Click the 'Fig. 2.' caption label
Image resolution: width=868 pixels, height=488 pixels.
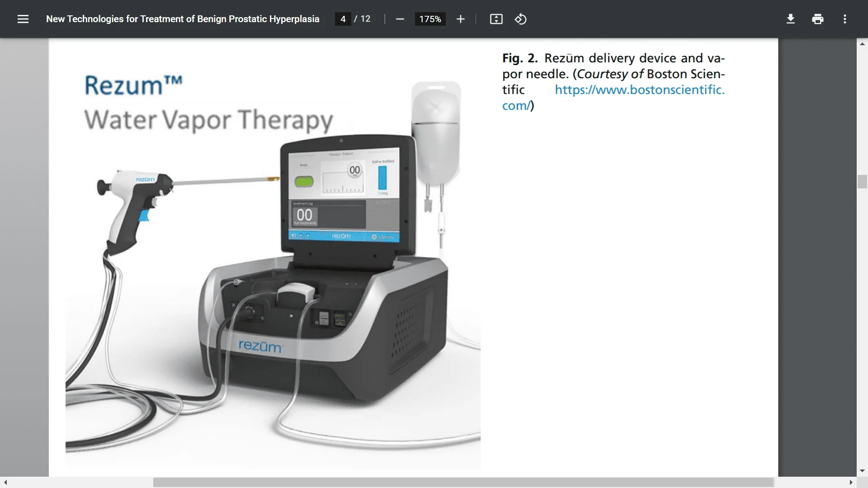[x=520, y=58]
